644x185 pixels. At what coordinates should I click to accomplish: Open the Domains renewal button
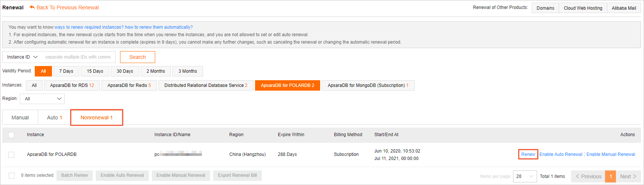click(545, 8)
